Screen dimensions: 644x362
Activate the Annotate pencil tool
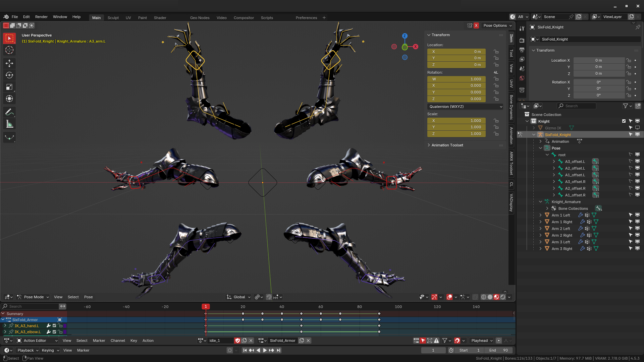(9, 112)
